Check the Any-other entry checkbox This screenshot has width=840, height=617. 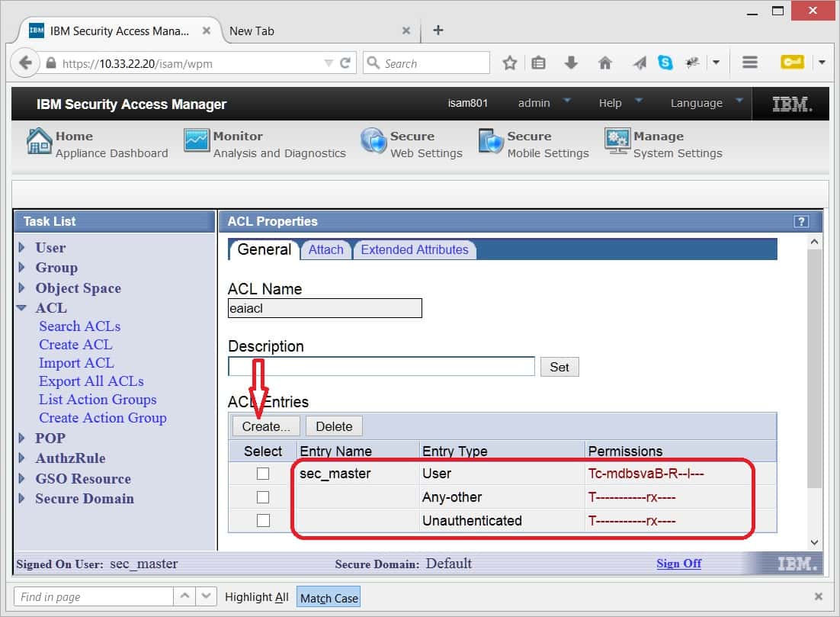[x=262, y=496]
